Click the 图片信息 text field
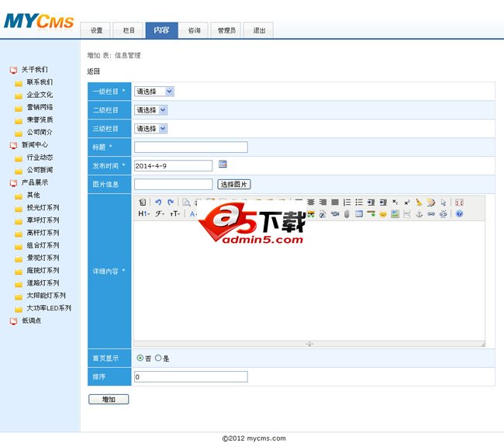The width and height of the screenshot is (504, 447). point(173,185)
